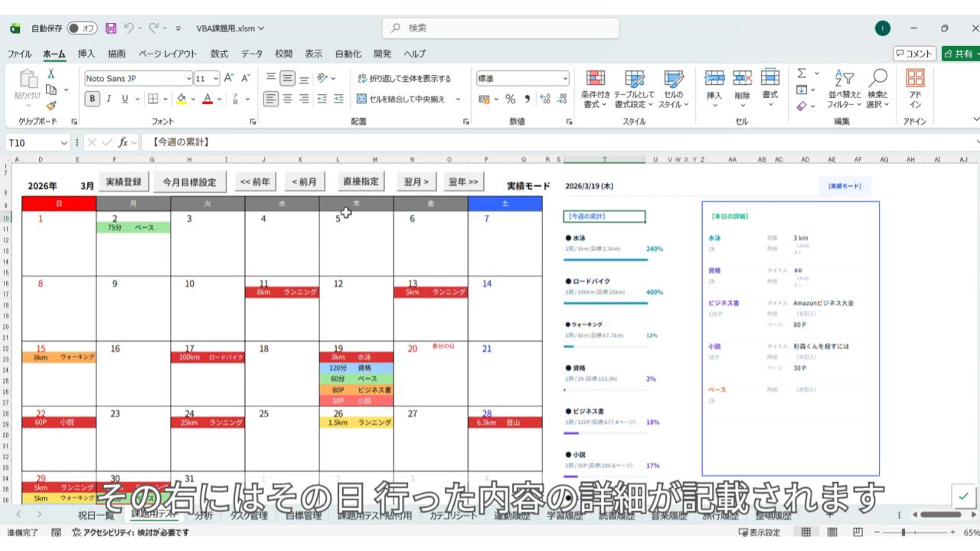This screenshot has height=551, width=980.
Task: Click the percent style icon
Action: 510,99
